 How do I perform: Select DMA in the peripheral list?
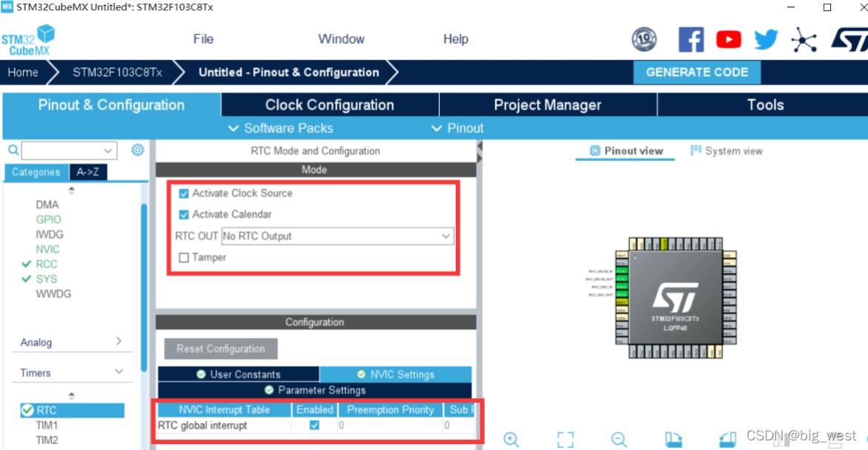47,205
